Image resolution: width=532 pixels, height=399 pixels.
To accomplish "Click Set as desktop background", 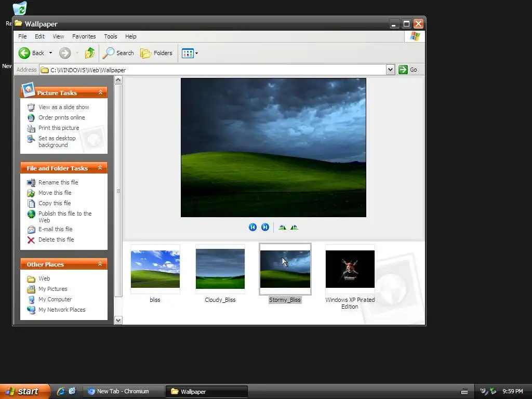I will click(57, 141).
